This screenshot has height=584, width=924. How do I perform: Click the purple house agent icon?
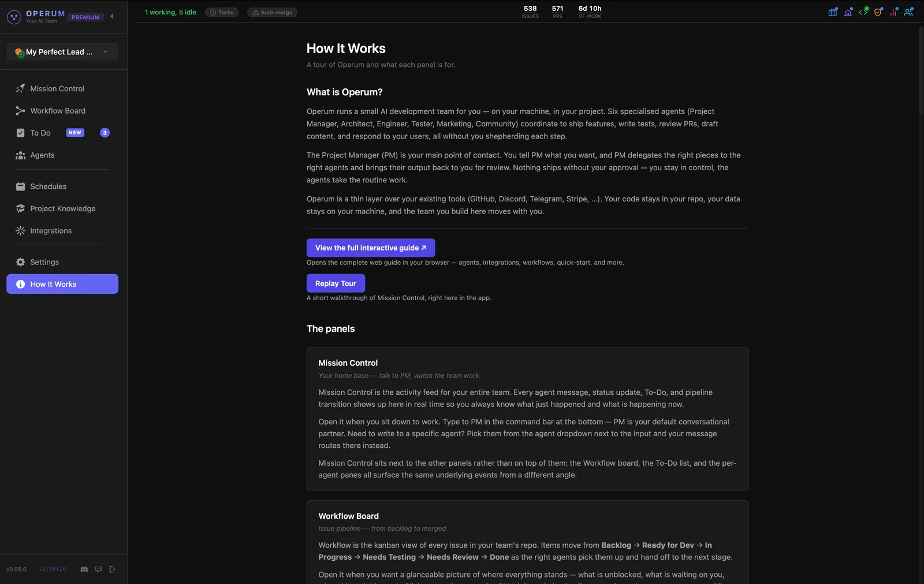(x=848, y=12)
